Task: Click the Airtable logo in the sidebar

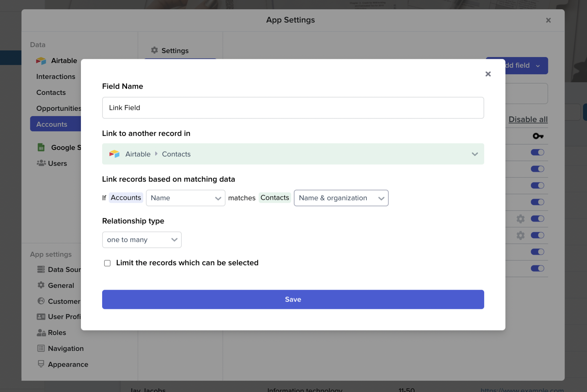Action: [41, 61]
